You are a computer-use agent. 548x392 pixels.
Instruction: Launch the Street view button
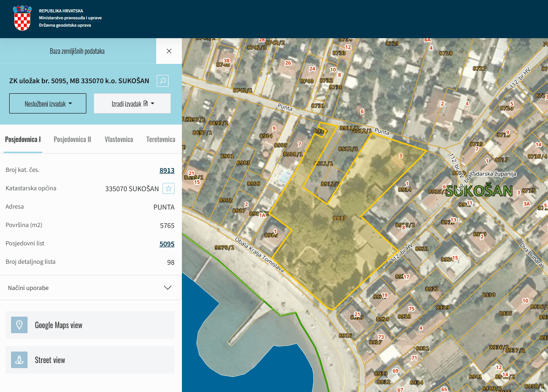(x=90, y=360)
